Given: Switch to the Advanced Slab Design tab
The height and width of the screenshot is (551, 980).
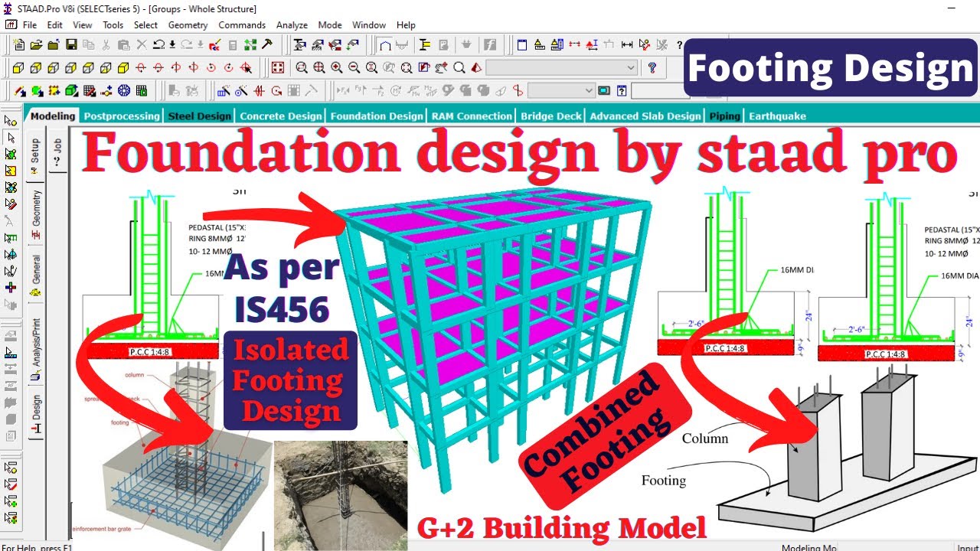Looking at the screenshot, I should pos(645,116).
